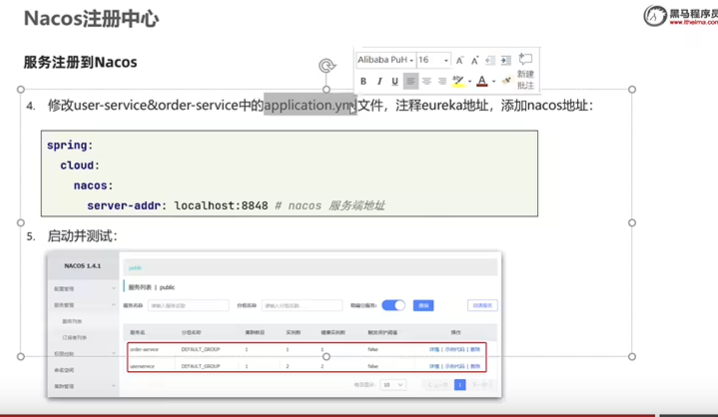718x417 pixels.
Task: Click the order-service row in the Nacos table
Action: (306, 349)
